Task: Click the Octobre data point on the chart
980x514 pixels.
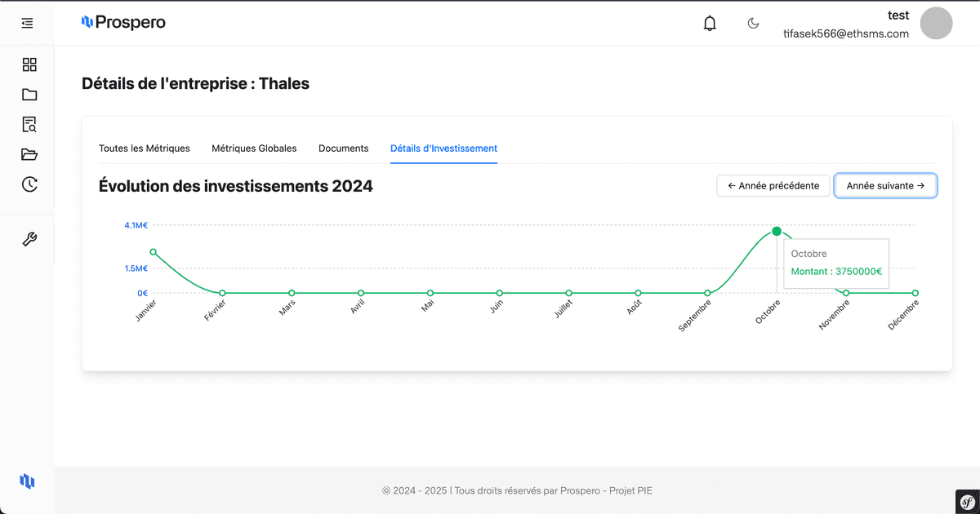Action: click(777, 232)
